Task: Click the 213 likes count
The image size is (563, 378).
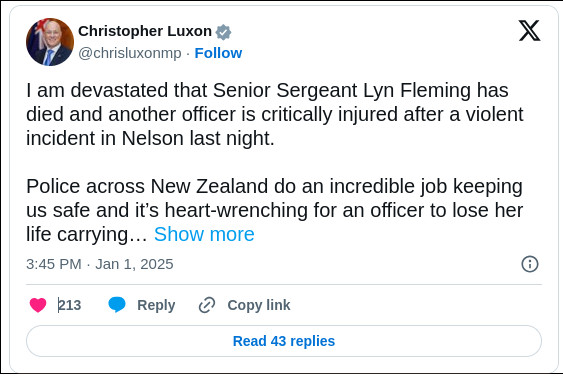Action: coord(70,305)
